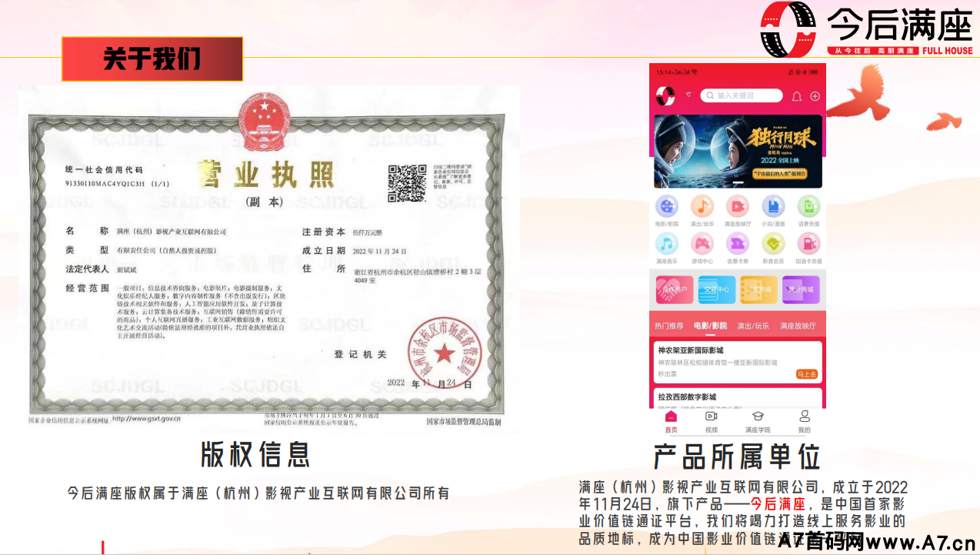
Task: Switch to the 热门推荐 tab
Action: [668, 326]
